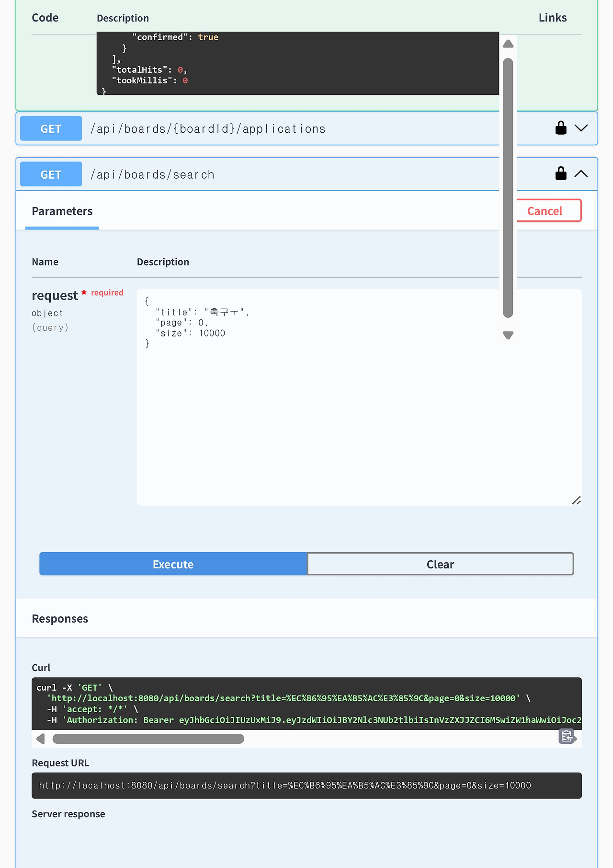The image size is (613, 868).
Task: Cancel the try-it-out mode
Action: click(x=545, y=211)
